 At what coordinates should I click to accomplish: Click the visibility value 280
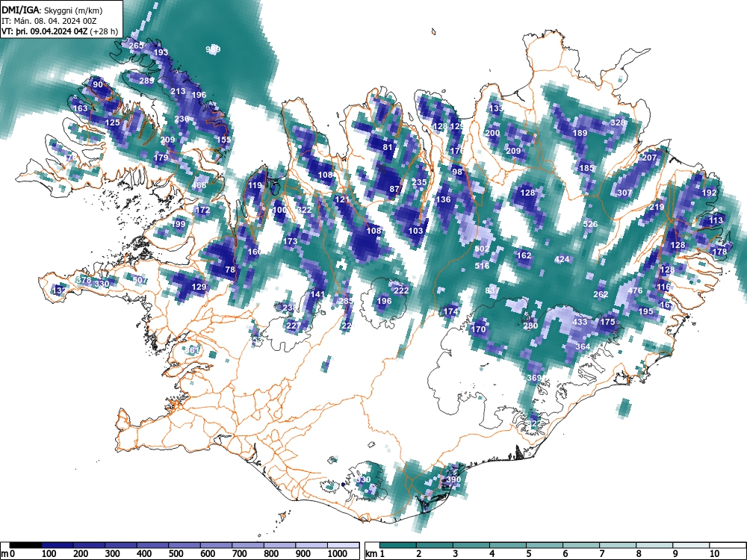click(x=530, y=326)
